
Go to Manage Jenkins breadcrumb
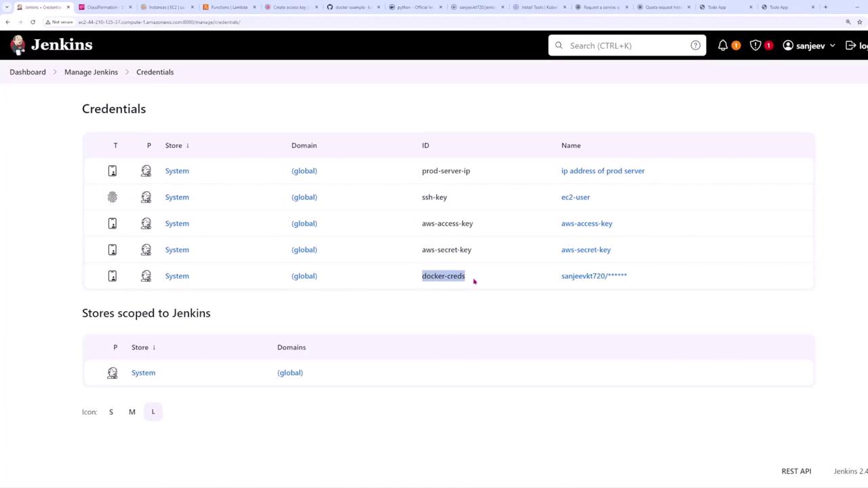(x=91, y=72)
